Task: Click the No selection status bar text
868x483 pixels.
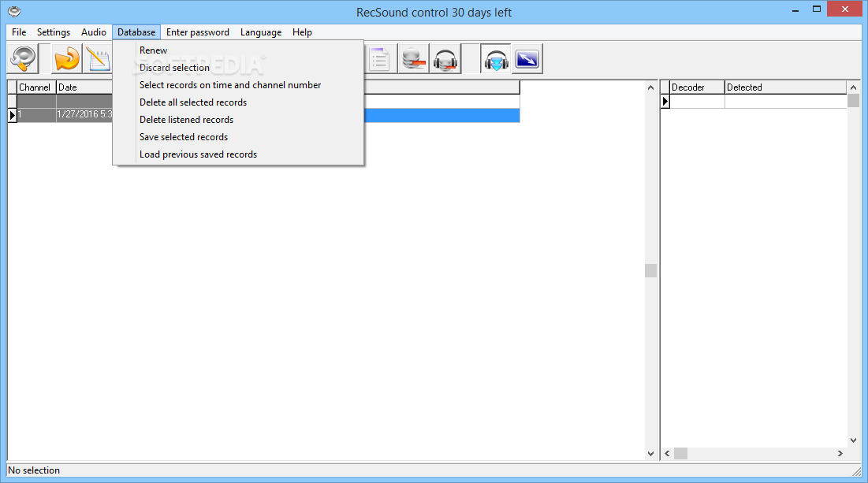Action: (x=34, y=470)
